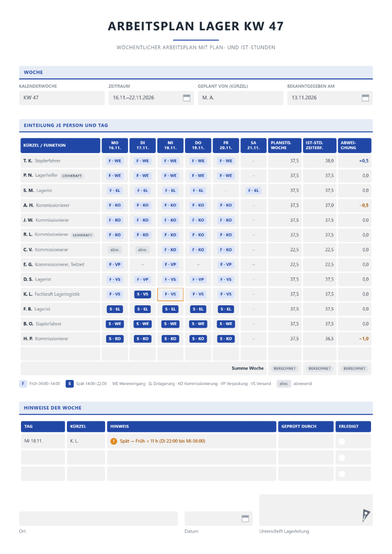Viewport: 392px width, 554px height.
Task: Click Ist-Std. value 38,0 of T. K.
Action: [x=329, y=161]
